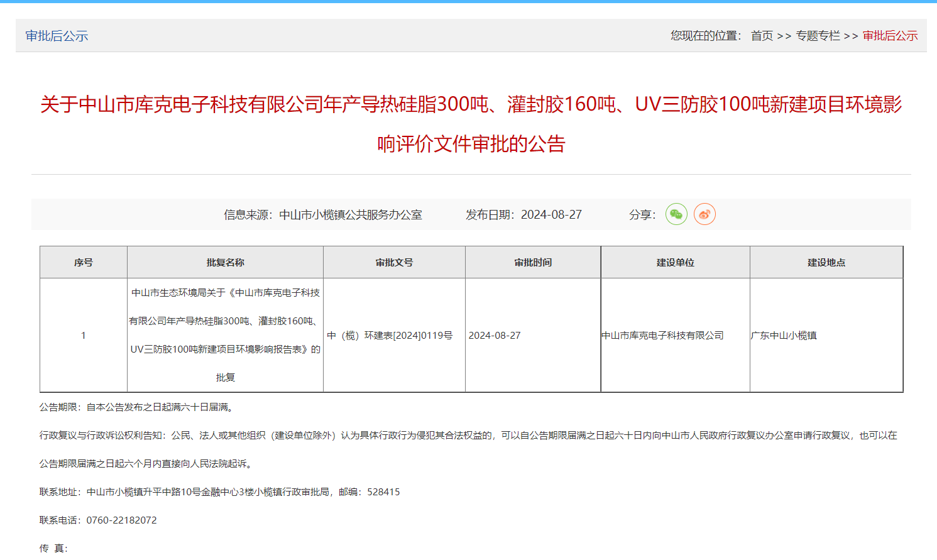This screenshot has height=560, width=937.
Task: Select the 建设地点 column header
Action: pyautogui.click(x=826, y=263)
